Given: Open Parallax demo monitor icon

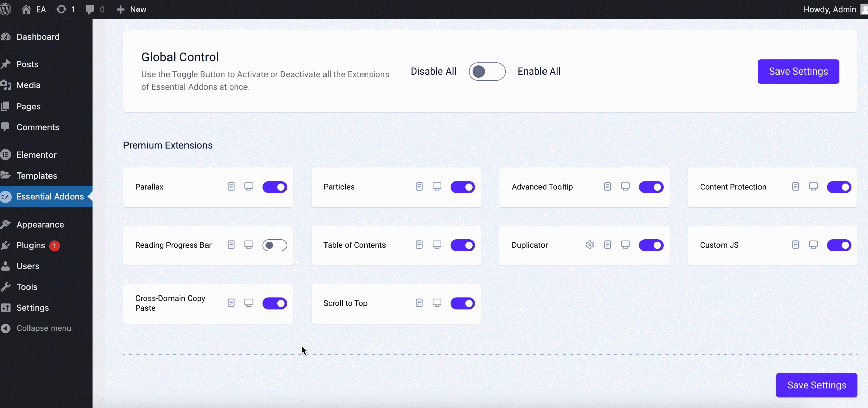Looking at the screenshot, I should pyautogui.click(x=249, y=187).
